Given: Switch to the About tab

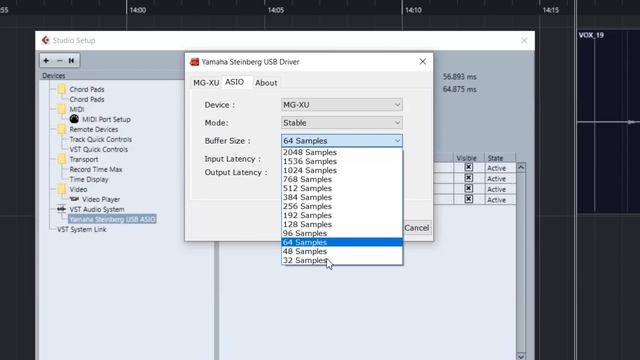Looking at the screenshot, I should coord(266,82).
